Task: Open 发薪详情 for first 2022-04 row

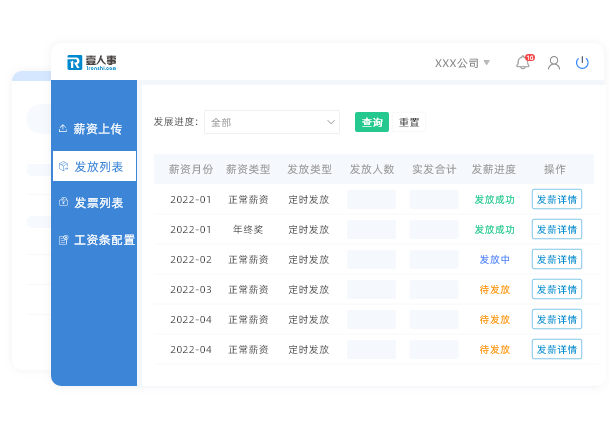Action: pos(557,319)
